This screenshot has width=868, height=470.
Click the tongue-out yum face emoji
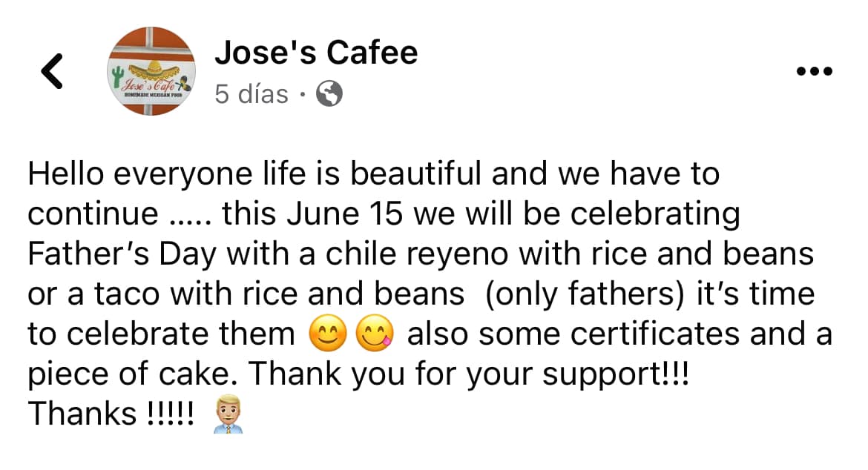coord(374,334)
